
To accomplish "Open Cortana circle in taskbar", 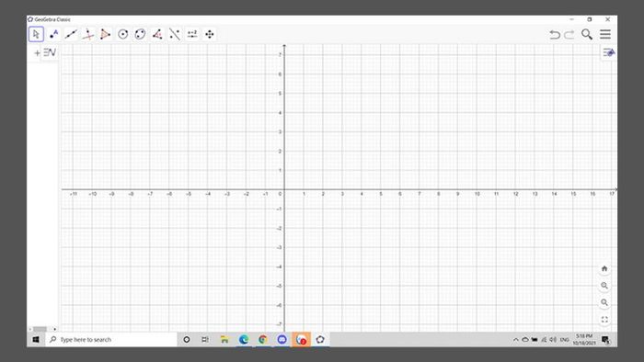I will pos(187,340).
